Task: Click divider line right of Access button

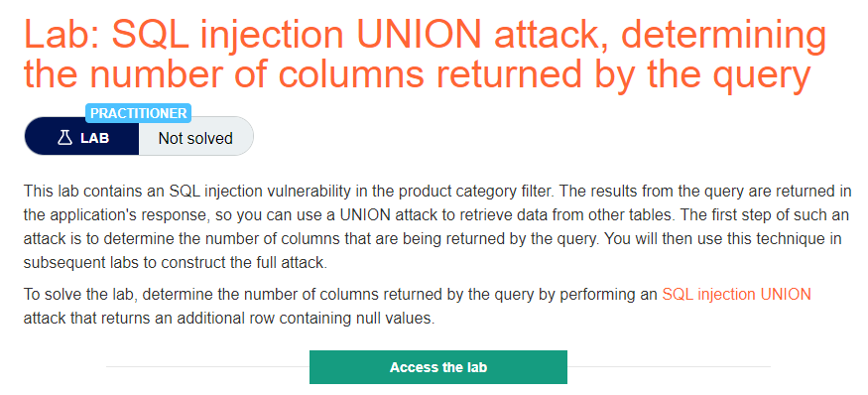Action: click(x=669, y=367)
